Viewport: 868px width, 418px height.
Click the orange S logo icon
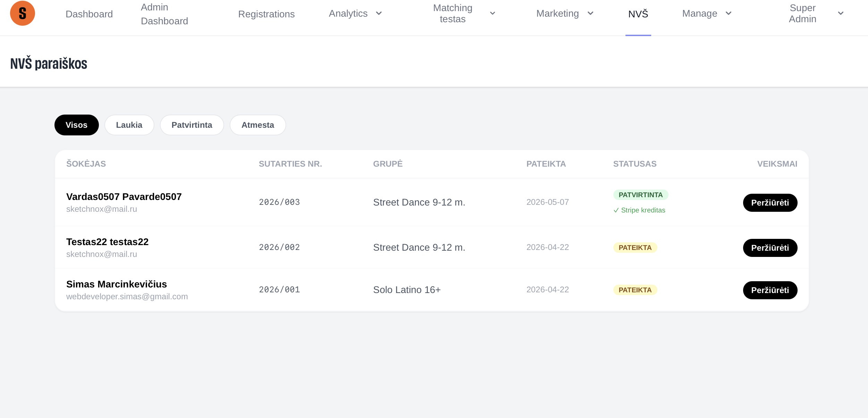(23, 13)
